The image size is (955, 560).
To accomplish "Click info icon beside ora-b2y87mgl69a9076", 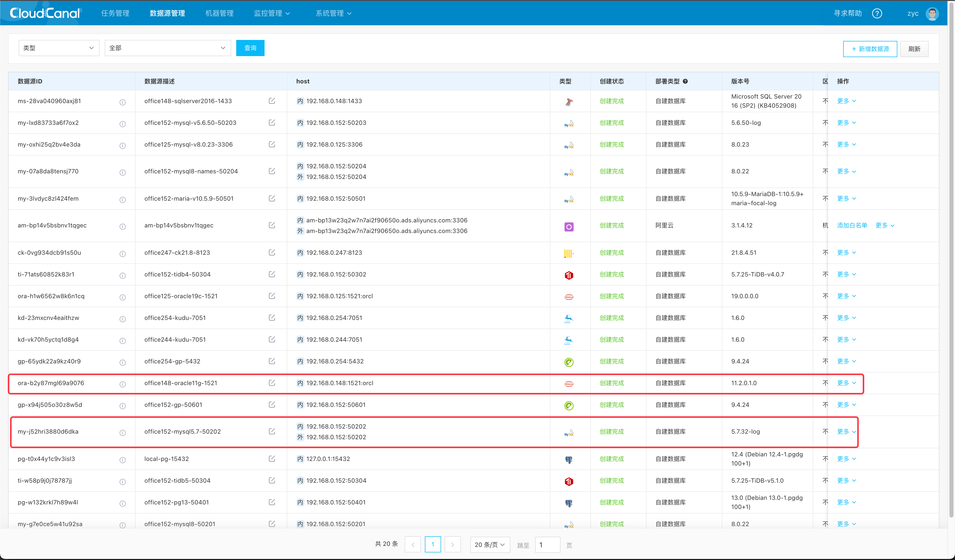I will point(122,384).
